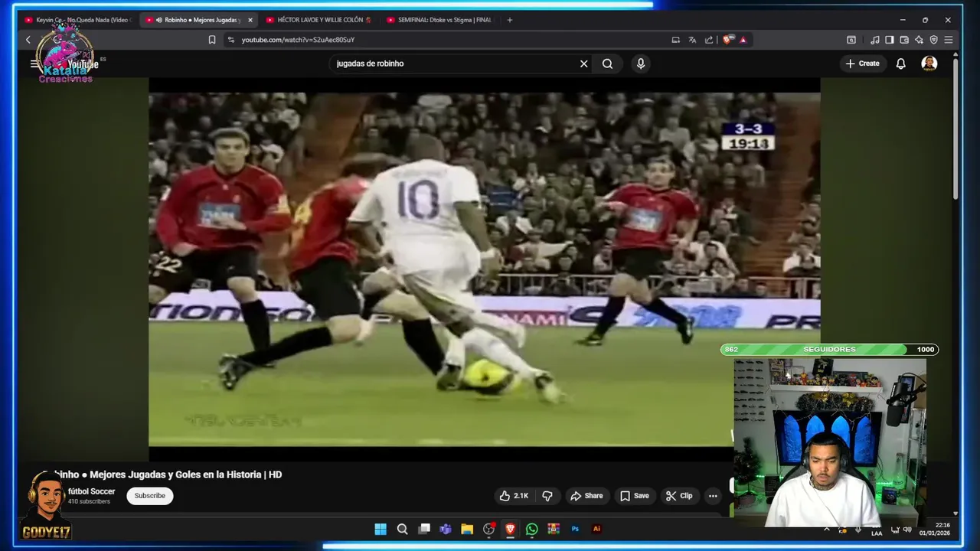
Task: Subscribe to fútbol Soccer channel
Action: point(150,496)
